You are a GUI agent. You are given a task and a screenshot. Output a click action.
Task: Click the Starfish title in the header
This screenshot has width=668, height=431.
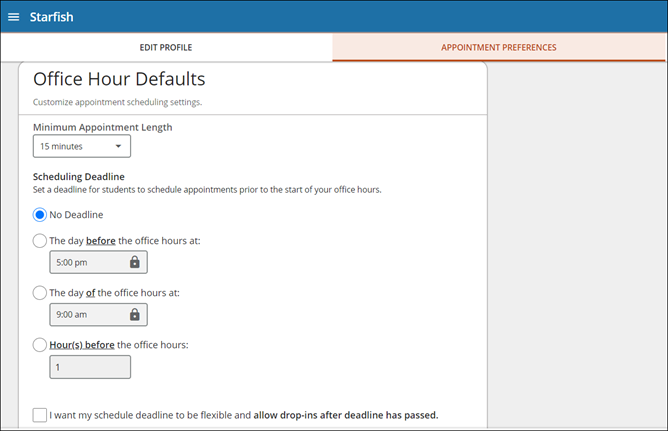pos(50,17)
